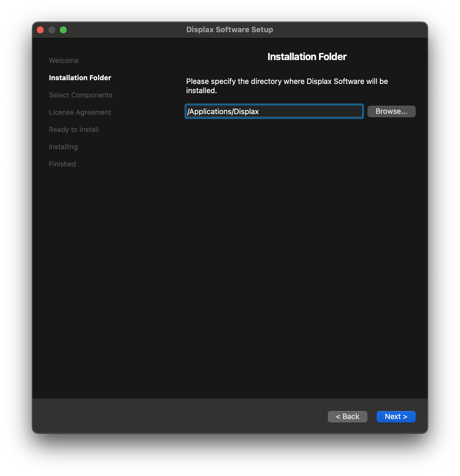Click empty sidebar space below Finished
Viewport: 460px width, 476px height.
click(x=86, y=259)
